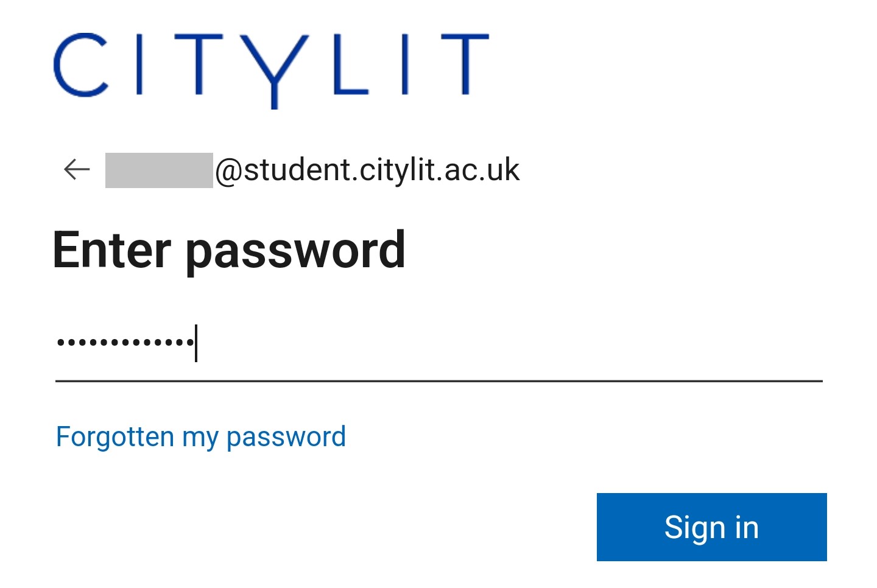Click the empty area of password field
The image size is (877, 588).
[x=509, y=343]
